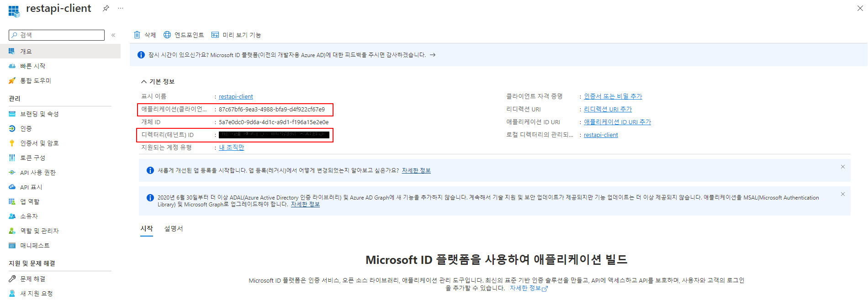Viewport: 868px width, 300px height.
Task: Dismiss the ADAL deprecation notice
Action: [843, 194]
